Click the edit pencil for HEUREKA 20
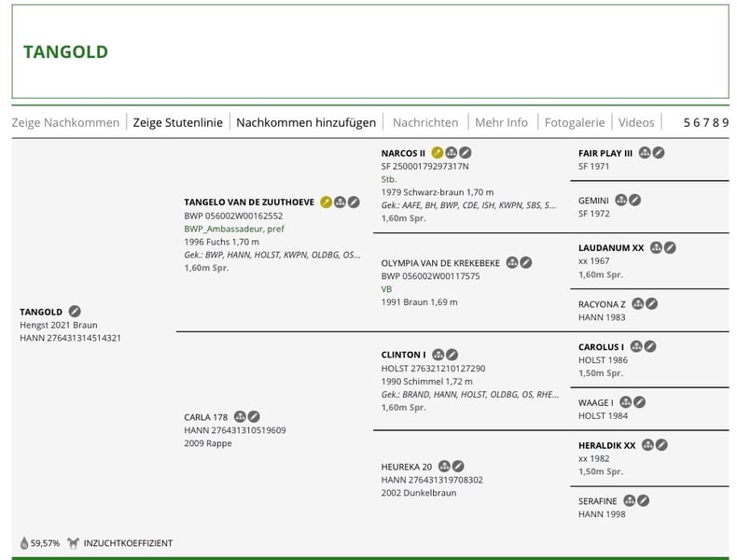 [458, 466]
